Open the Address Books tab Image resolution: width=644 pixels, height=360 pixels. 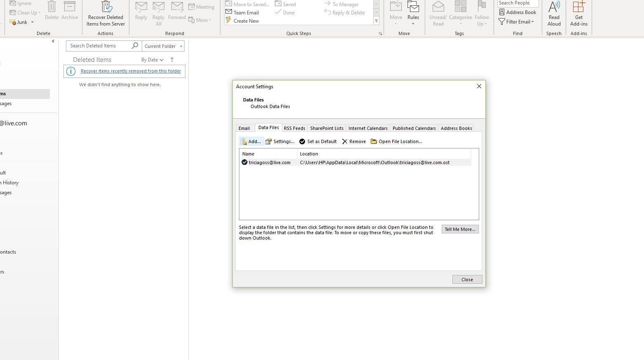456,128
